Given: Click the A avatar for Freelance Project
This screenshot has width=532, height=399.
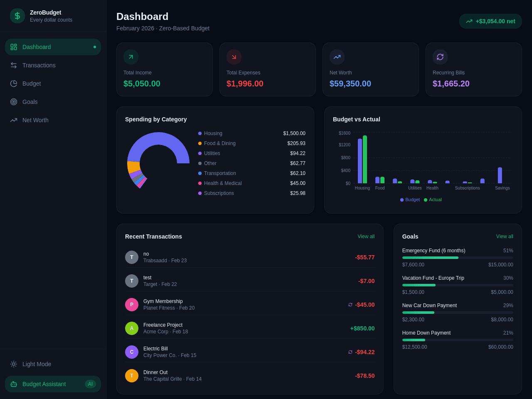Looking at the screenshot, I should 132,328.
